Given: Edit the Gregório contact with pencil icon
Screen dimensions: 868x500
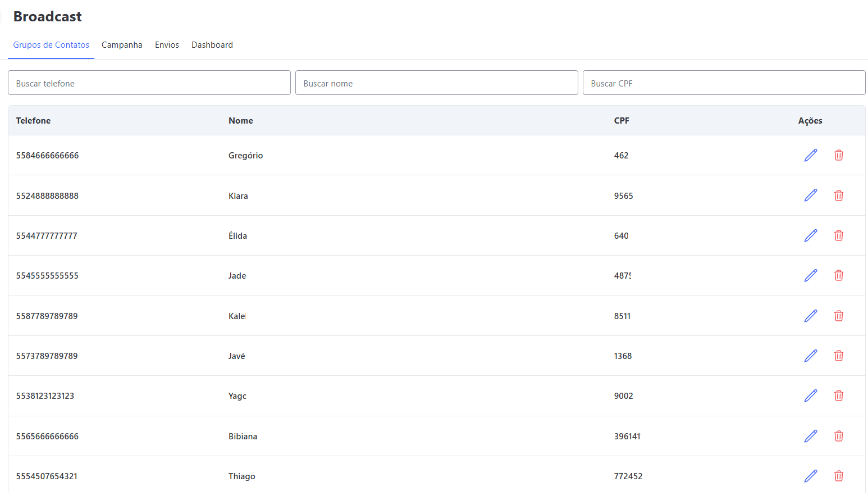Looking at the screenshot, I should tap(810, 155).
